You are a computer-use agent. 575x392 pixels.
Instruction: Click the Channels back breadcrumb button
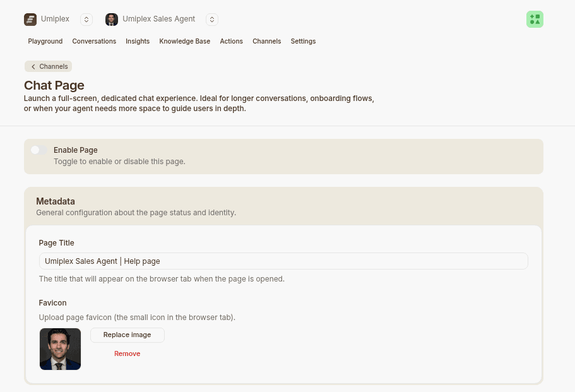click(49, 66)
